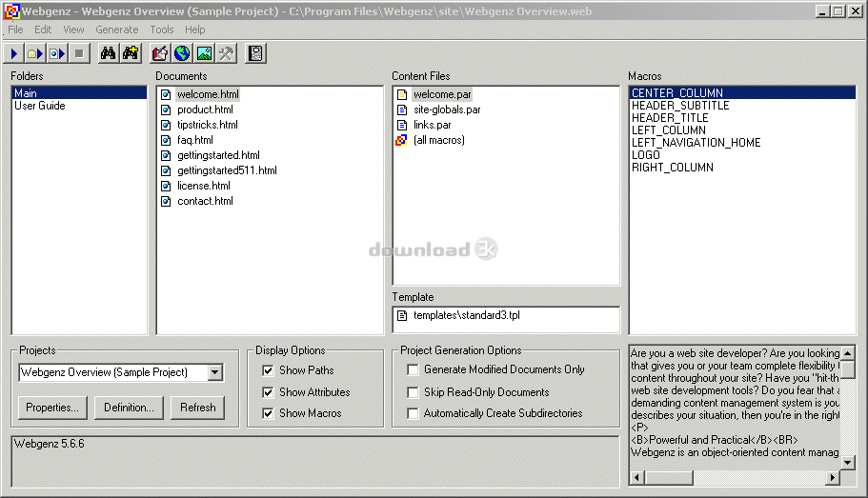Select User Guide in Folders list
Image resolution: width=868 pixels, height=498 pixels.
(40, 106)
